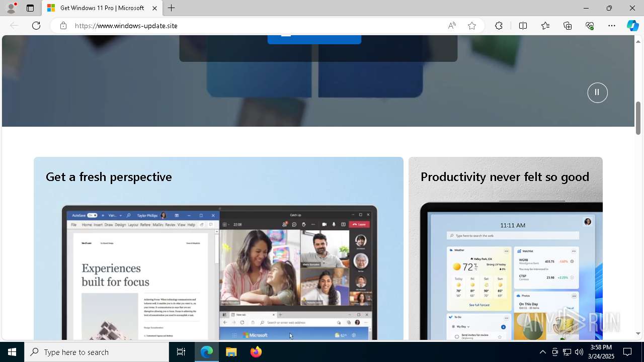Refresh the current page

36,26
